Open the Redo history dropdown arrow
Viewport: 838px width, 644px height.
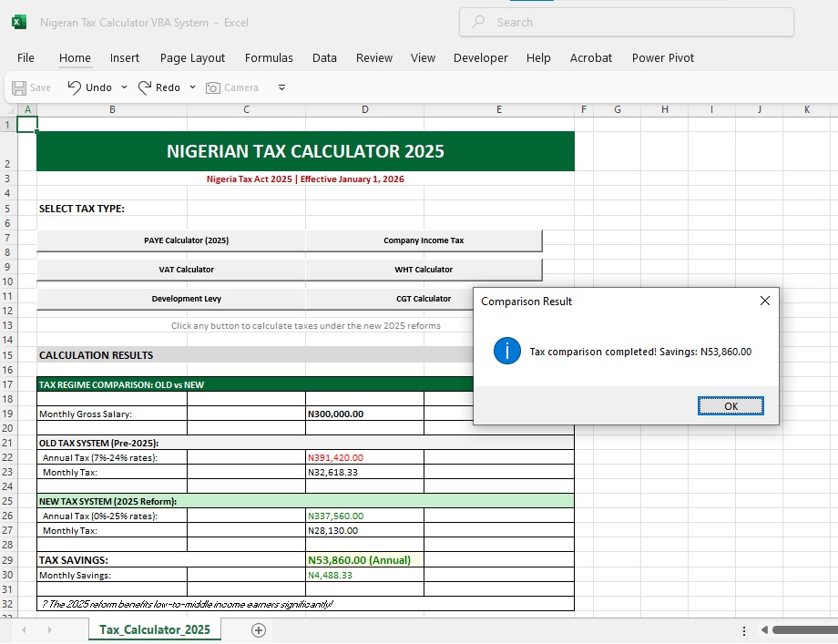192,87
